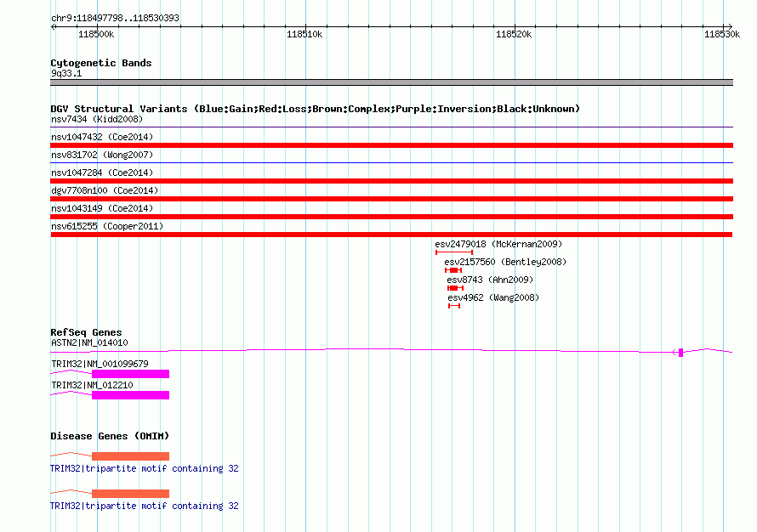The width and height of the screenshot is (757, 532).
Task: Open the TRIM32|NM_012210 transcript label
Action: pos(92,385)
